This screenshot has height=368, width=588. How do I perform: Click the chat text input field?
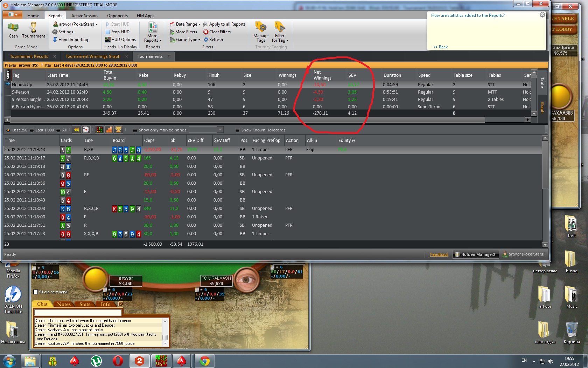pos(78,312)
